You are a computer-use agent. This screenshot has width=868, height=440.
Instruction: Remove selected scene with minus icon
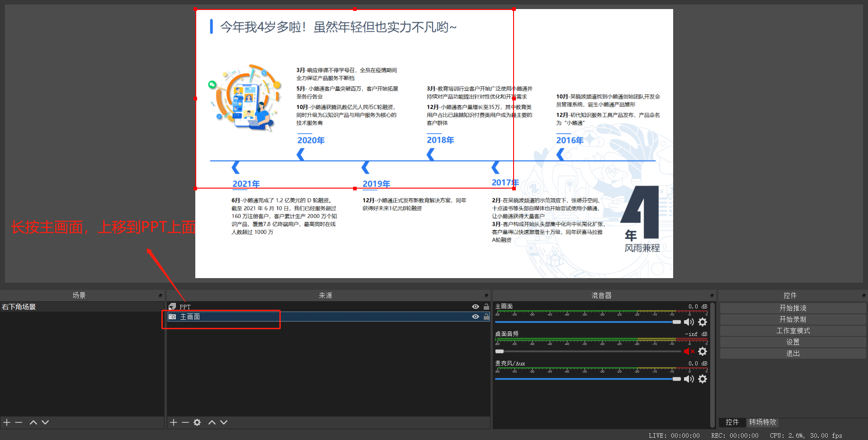tap(19, 422)
